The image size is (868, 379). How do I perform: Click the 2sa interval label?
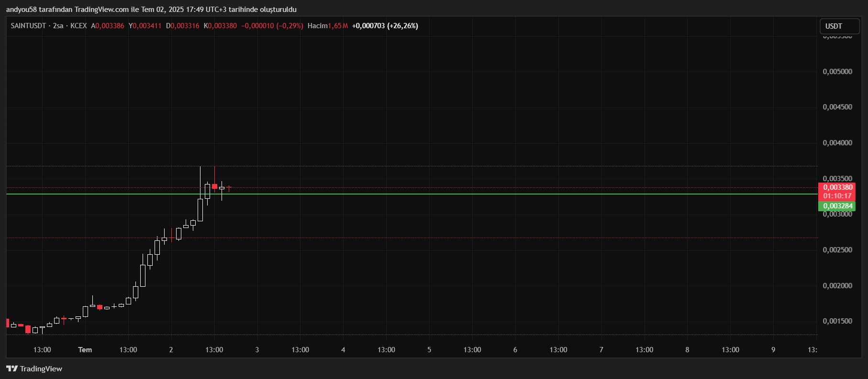point(58,26)
